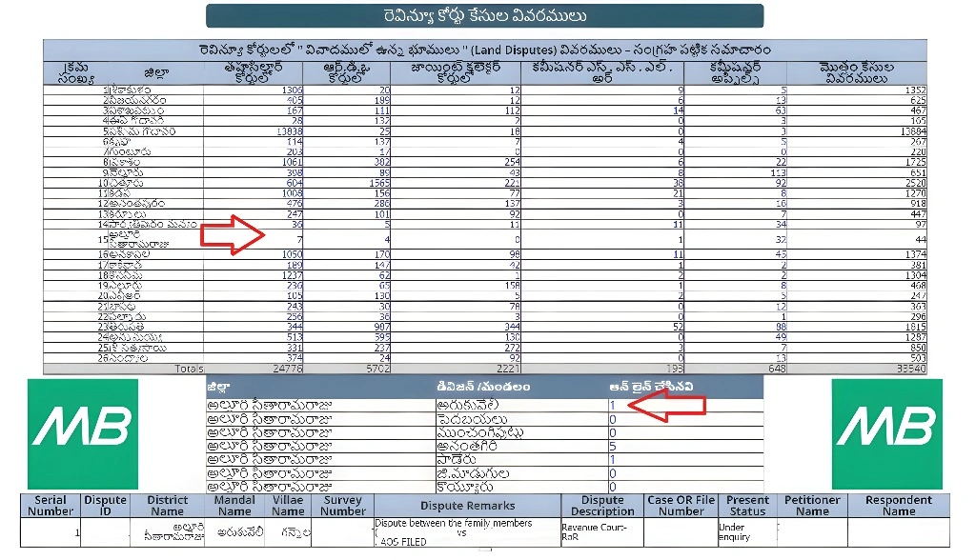Viewport: 976px width, 560px height.
Task: Open the Totals row of the main table
Action: [191, 368]
